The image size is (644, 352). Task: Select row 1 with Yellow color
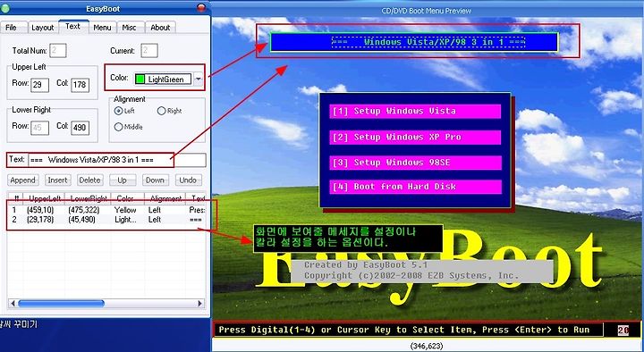[106, 210]
